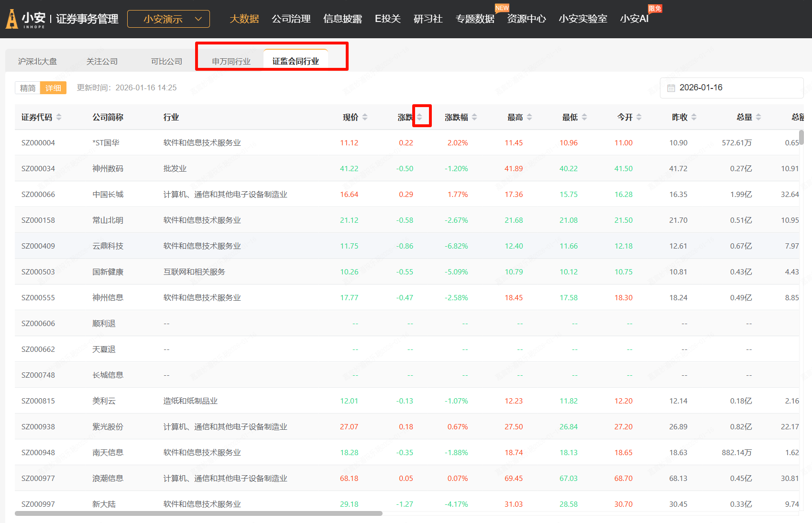
Task: Click company name 常山北明
Action: [108, 220]
